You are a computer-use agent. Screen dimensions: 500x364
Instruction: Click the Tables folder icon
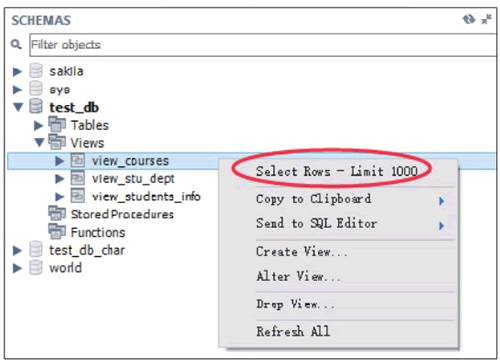coord(57,124)
